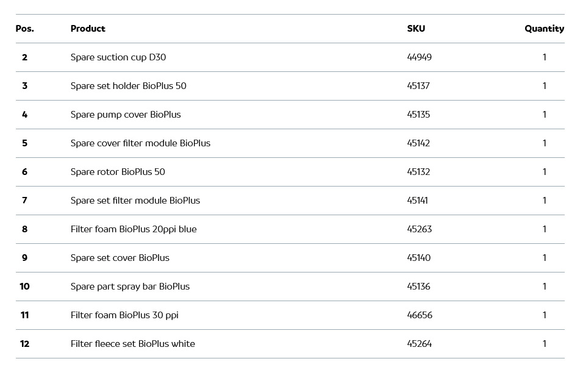Select Spare rotor BioPlus 50 product
Viewport: 583px width, 392px height.
coord(118,172)
